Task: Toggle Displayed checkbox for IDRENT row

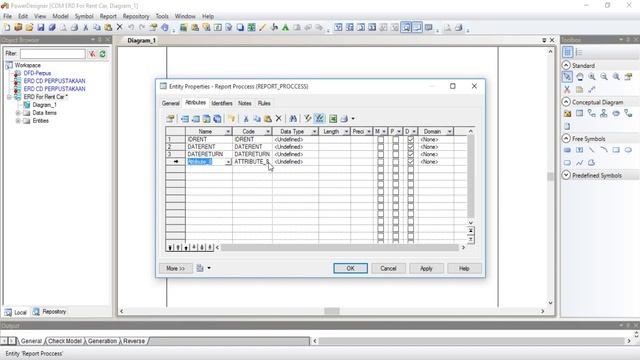Action: pos(411,139)
